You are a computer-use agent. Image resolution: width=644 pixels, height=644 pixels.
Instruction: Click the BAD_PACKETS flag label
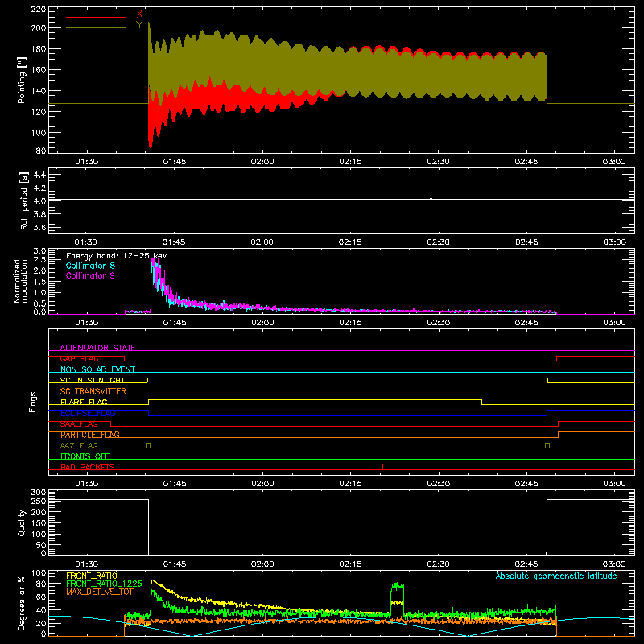pyautogui.click(x=88, y=467)
